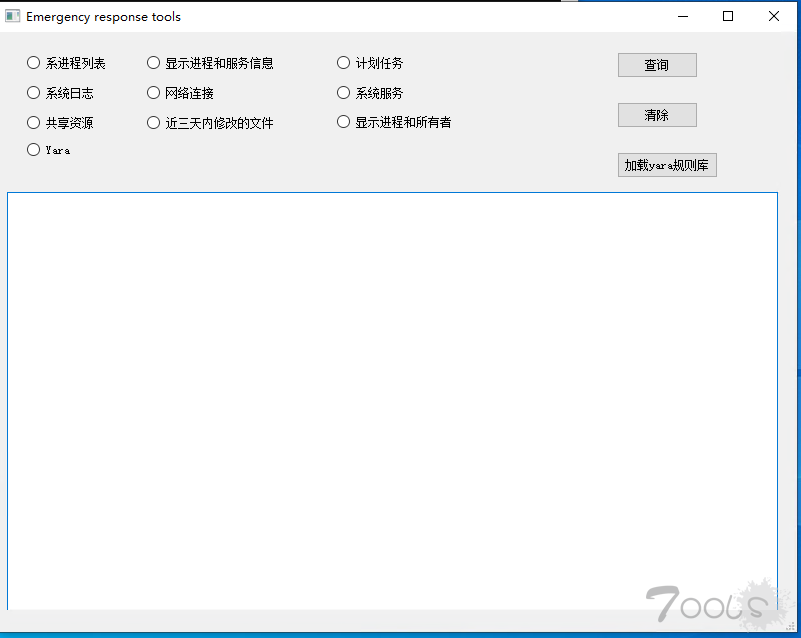
Task: Click the 清除 button
Action: pyautogui.click(x=657, y=115)
